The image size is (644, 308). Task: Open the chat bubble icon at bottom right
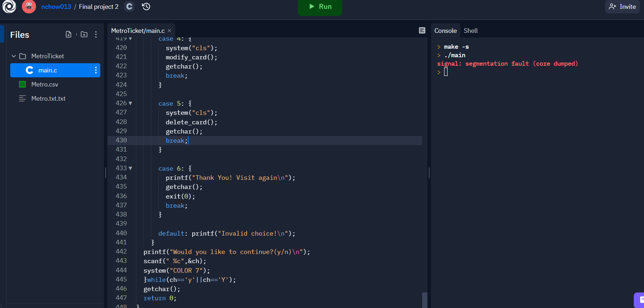pos(639,300)
